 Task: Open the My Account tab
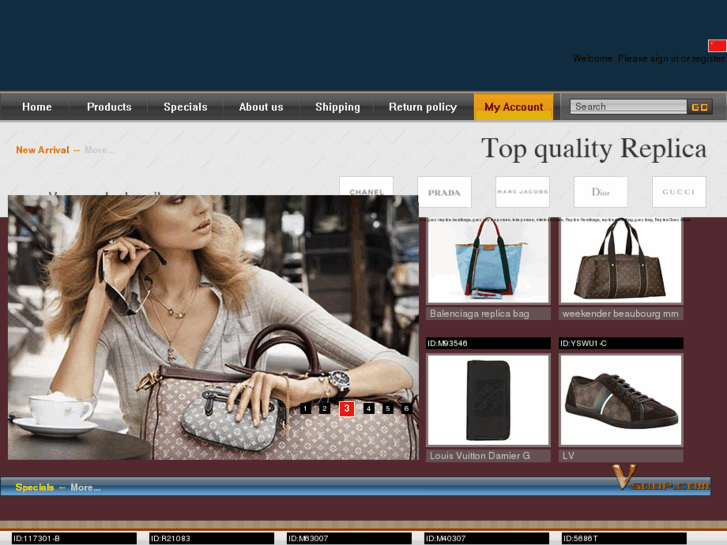click(514, 107)
